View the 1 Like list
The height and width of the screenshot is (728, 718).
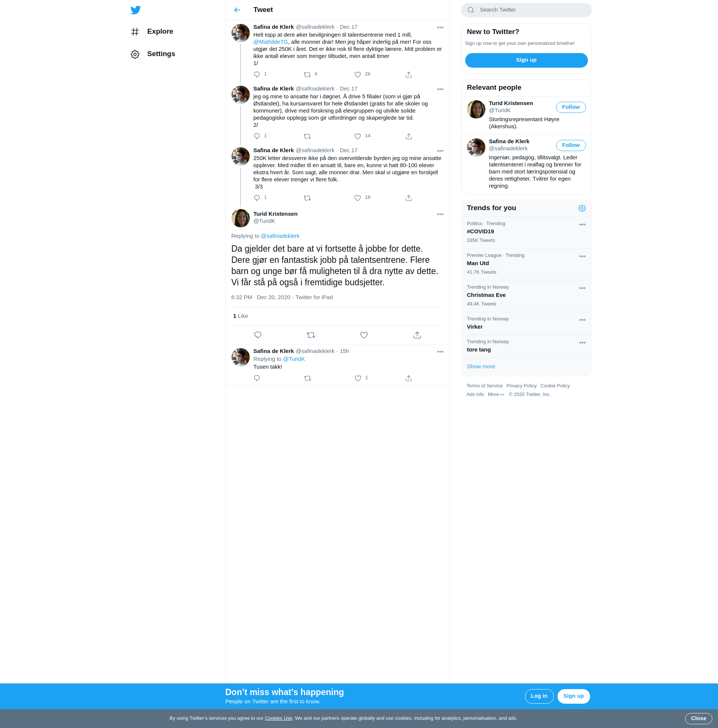click(240, 316)
